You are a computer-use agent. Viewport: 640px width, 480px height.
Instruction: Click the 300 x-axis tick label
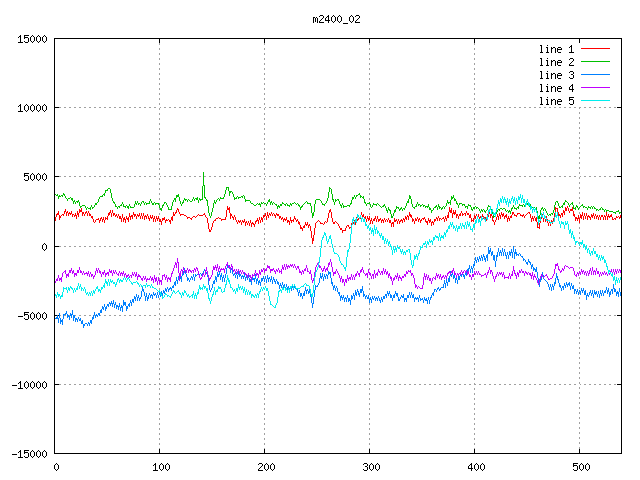[x=370, y=467]
